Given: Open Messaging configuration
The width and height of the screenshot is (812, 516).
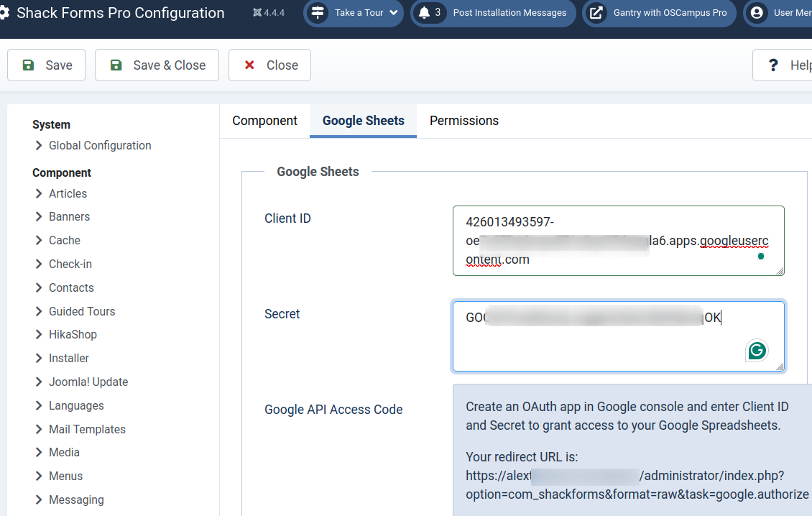Looking at the screenshot, I should (x=76, y=500).
